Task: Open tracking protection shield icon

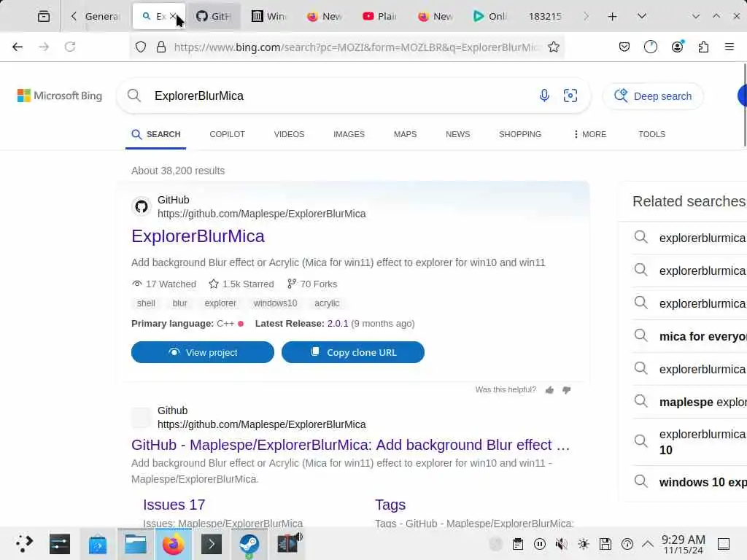Action: pos(141,47)
